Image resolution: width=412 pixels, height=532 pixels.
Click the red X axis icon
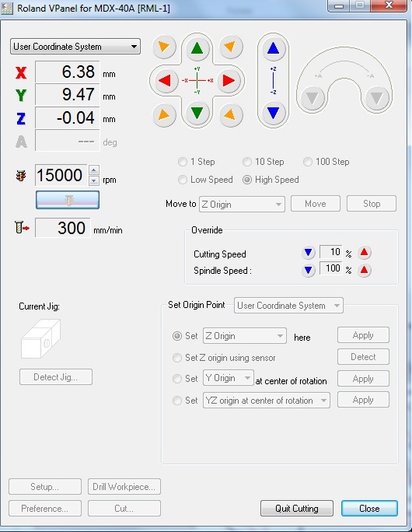point(21,72)
